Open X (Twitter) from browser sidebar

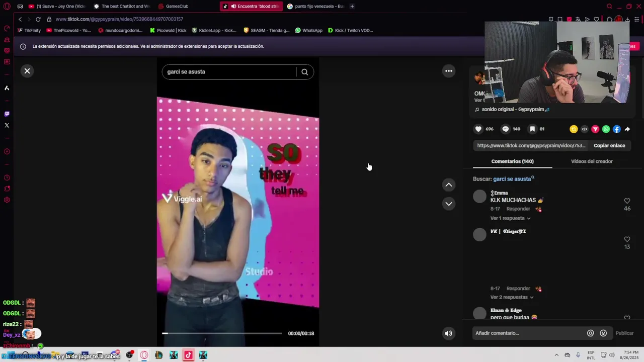tap(7, 125)
